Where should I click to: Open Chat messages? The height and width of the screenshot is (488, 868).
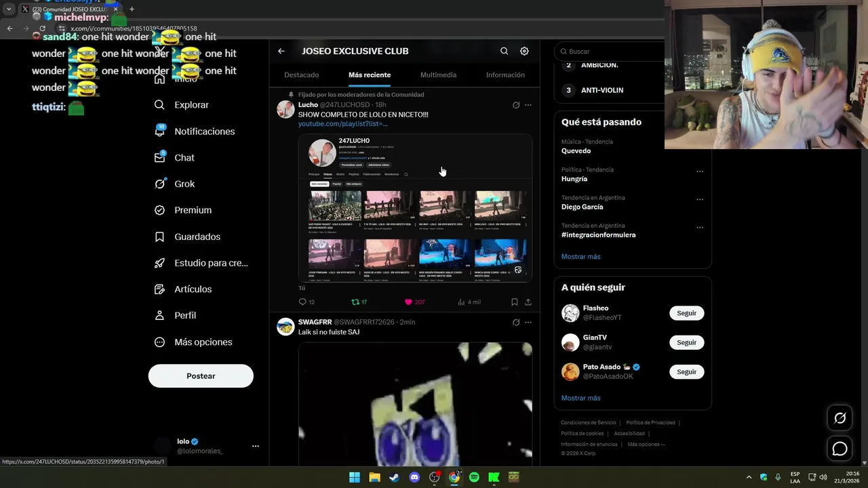tap(175, 158)
